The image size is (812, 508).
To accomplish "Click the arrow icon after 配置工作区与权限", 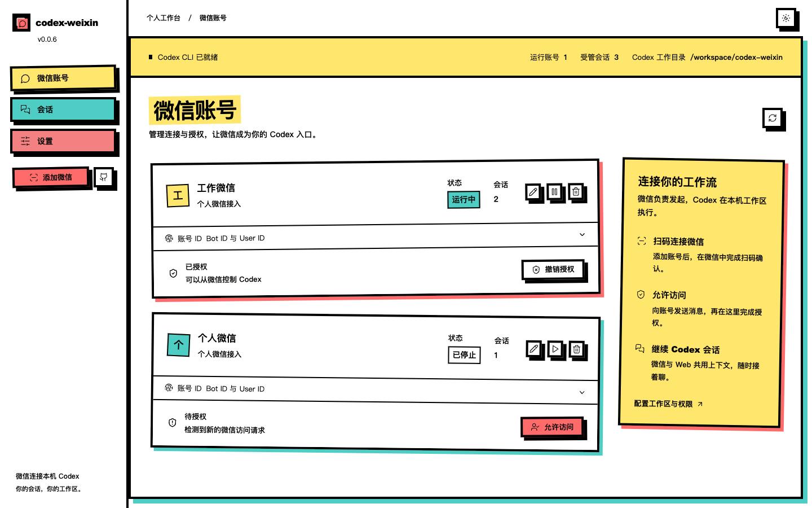I will coord(700,404).
